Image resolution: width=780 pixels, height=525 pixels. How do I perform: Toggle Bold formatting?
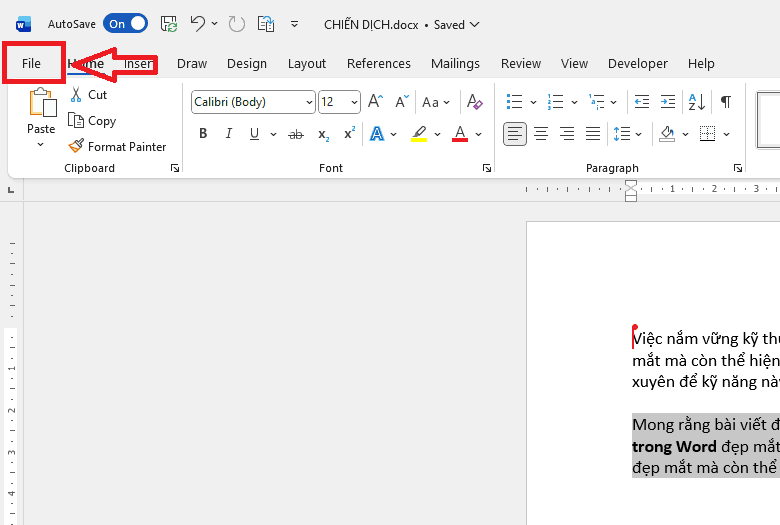pos(203,134)
